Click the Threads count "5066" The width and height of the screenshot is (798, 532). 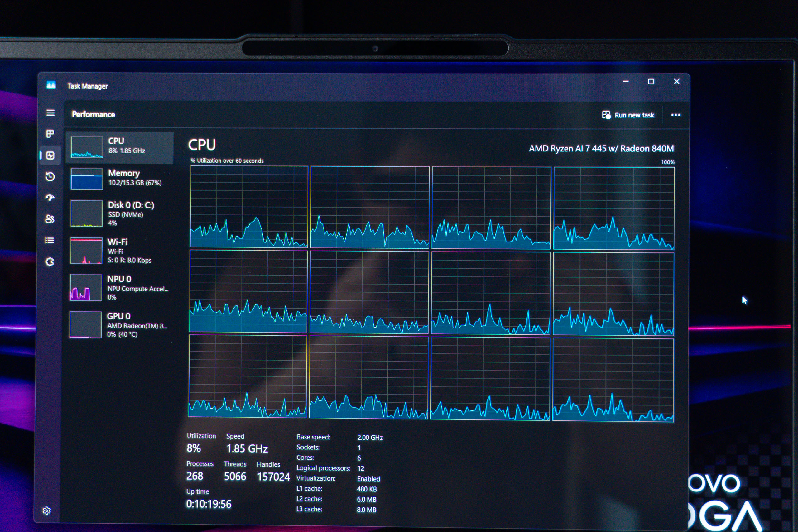coord(235,476)
